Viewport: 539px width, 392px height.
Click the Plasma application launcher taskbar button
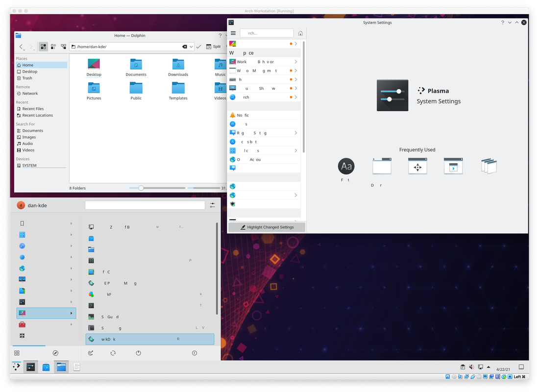pyautogui.click(x=17, y=367)
